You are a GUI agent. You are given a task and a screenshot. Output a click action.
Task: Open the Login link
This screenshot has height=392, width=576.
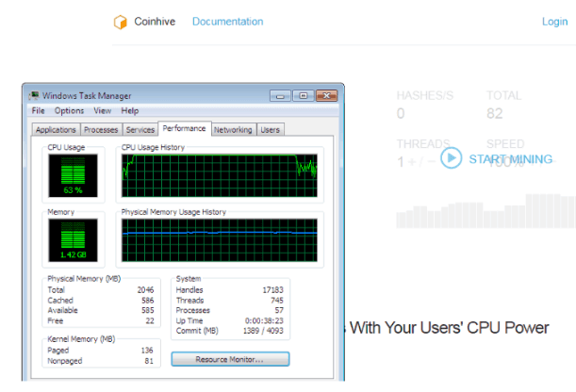(554, 22)
